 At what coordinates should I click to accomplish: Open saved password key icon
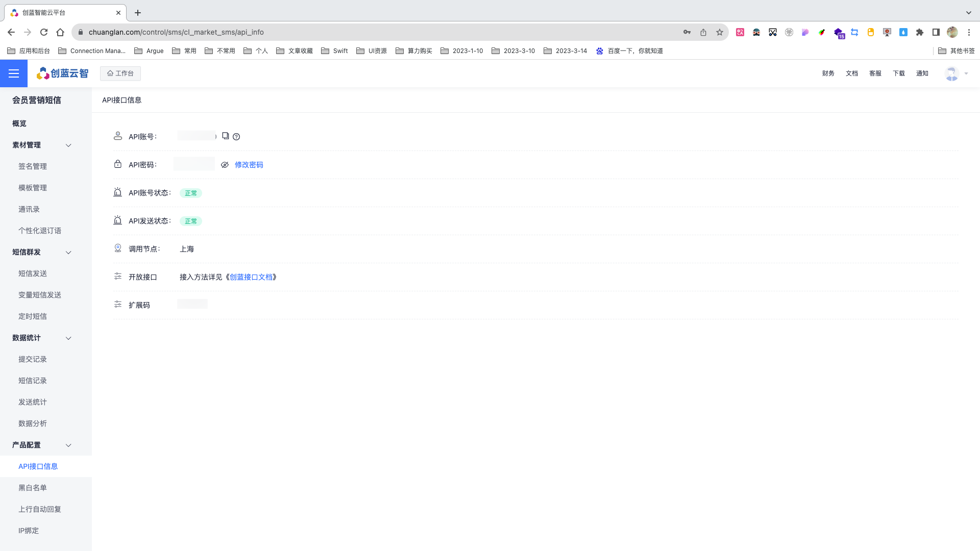(x=687, y=32)
